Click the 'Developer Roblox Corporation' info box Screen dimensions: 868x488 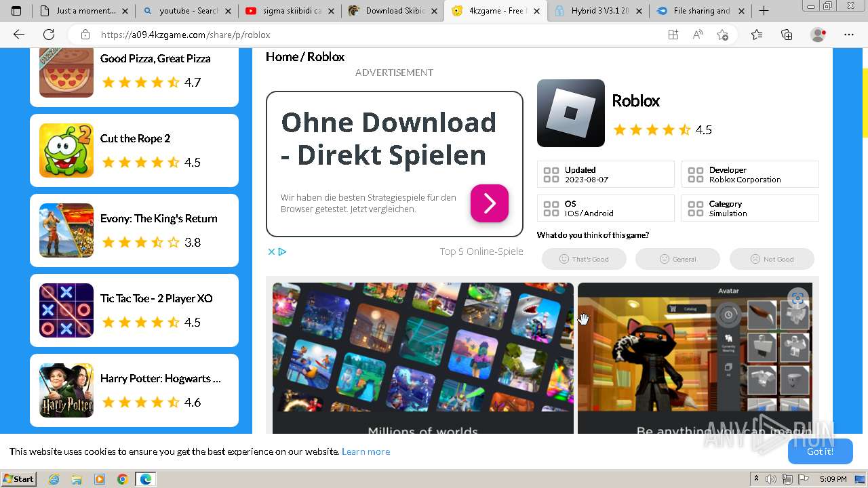tap(750, 174)
